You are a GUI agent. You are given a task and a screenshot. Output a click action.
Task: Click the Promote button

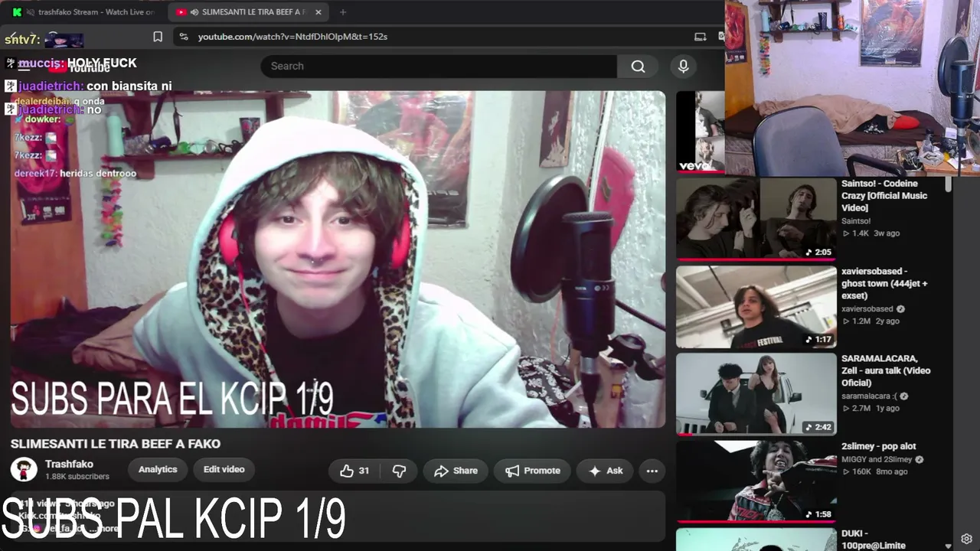(x=532, y=471)
